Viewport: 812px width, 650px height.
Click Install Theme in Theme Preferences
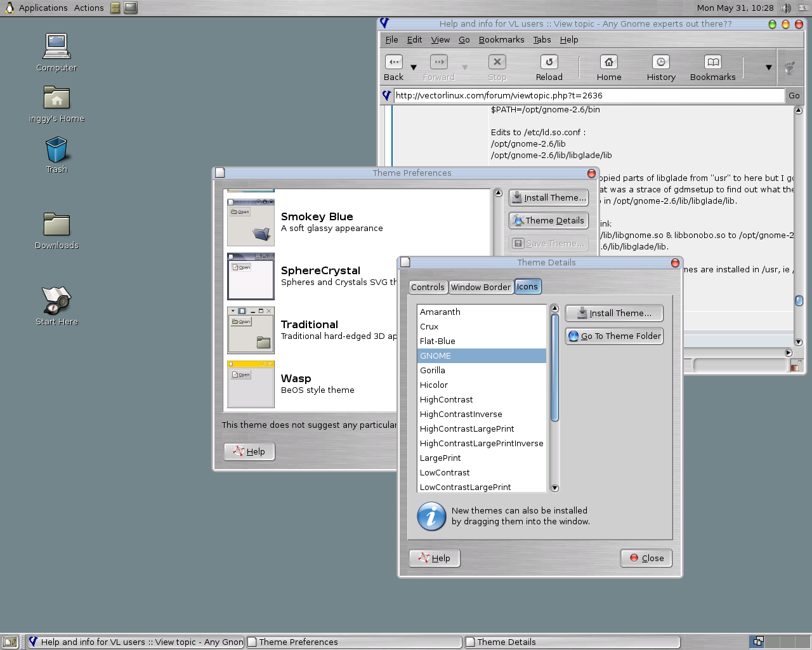coord(549,197)
